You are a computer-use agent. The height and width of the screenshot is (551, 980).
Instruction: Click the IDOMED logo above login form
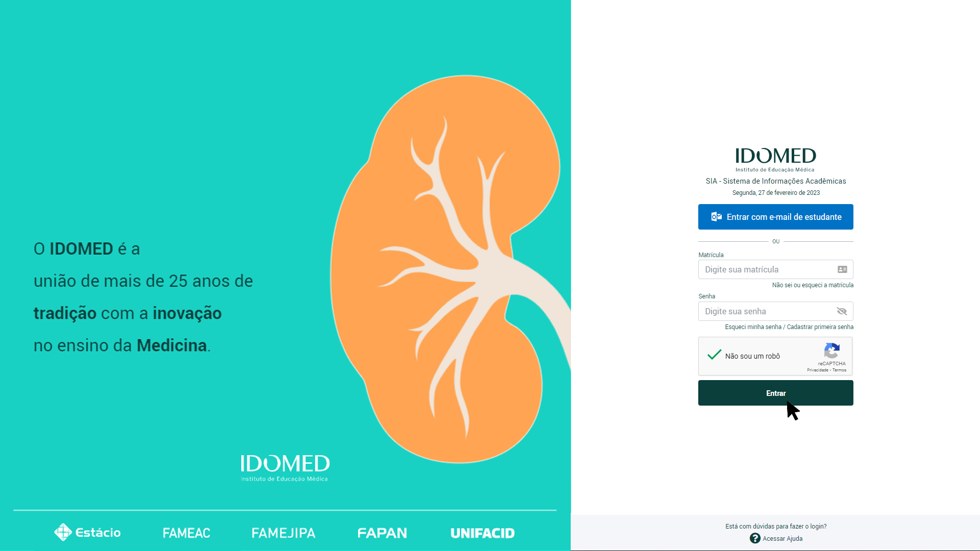(775, 159)
